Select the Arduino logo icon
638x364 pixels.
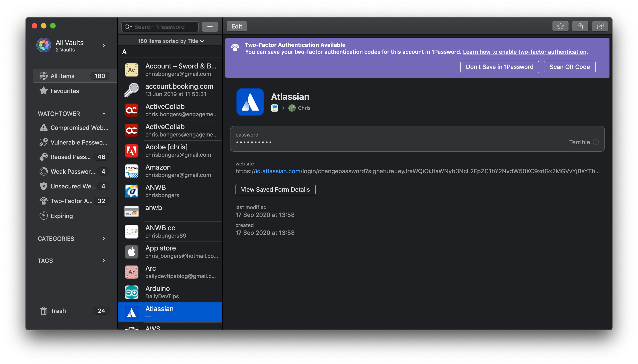point(131,292)
